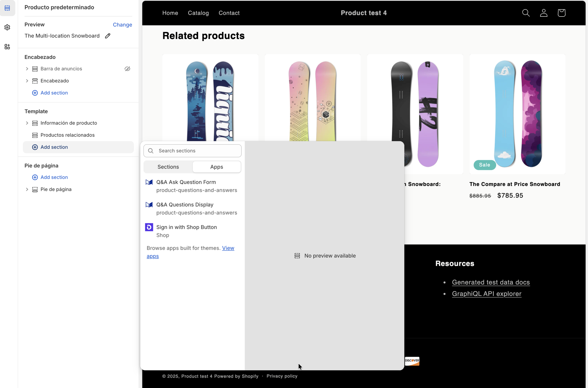This screenshot has height=388, width=588.
Task: Open the Sections panel icon in sidebar
Action: (x=7, y=8)
